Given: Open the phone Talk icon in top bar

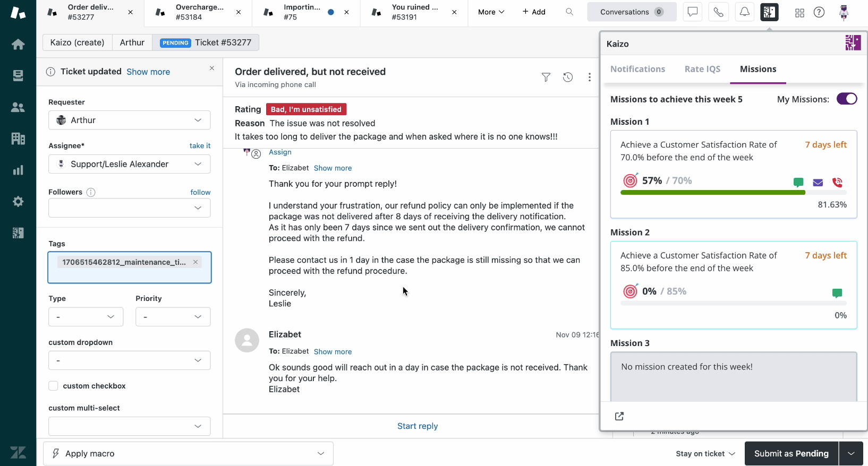Looking at the screenshot, I should (x=718, y=12).
